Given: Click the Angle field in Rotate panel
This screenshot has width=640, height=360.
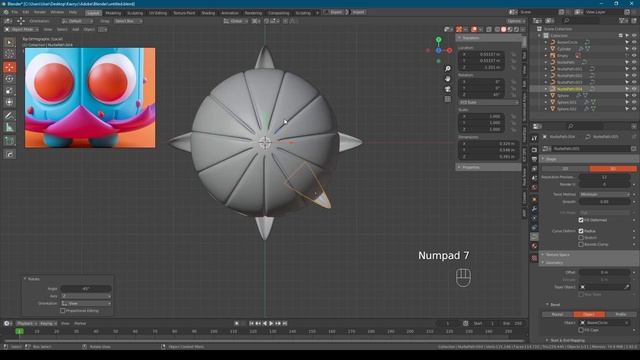Looking at the screenshot, I should 86,289.
